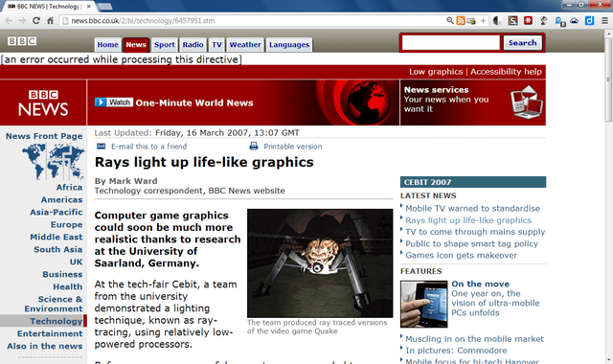Open the Weather navigation tab

(245, 45)
